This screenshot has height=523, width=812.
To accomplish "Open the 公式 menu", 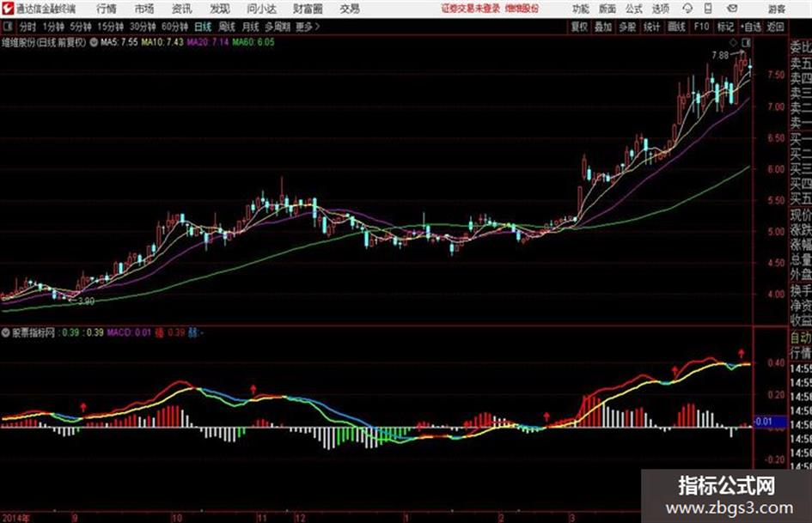I will (x=634, y=9).
